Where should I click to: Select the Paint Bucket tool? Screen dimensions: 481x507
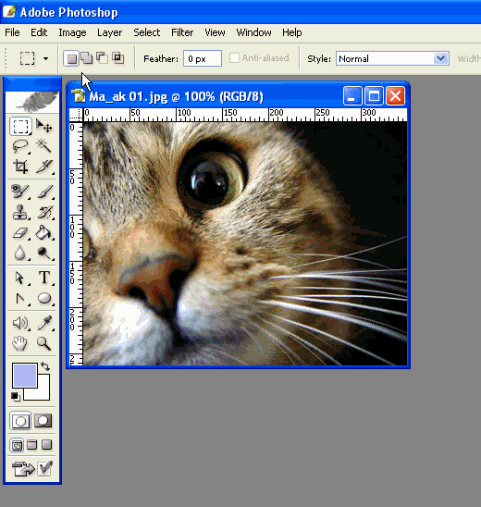coord(44,232)
